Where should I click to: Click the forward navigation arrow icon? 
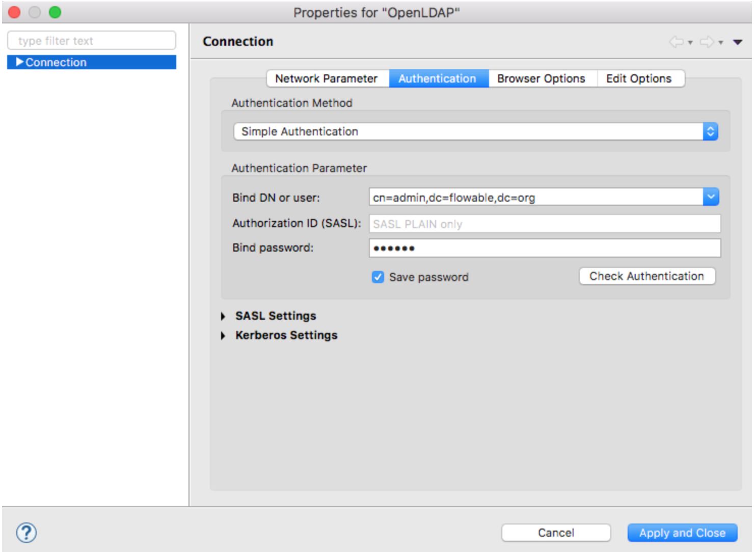708,42
